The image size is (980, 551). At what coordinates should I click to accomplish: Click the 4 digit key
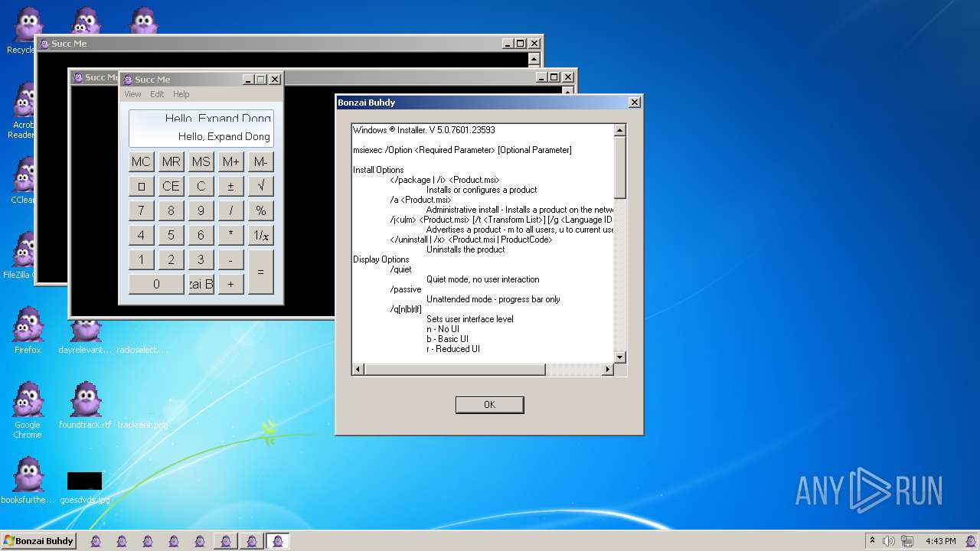[141, 235]
